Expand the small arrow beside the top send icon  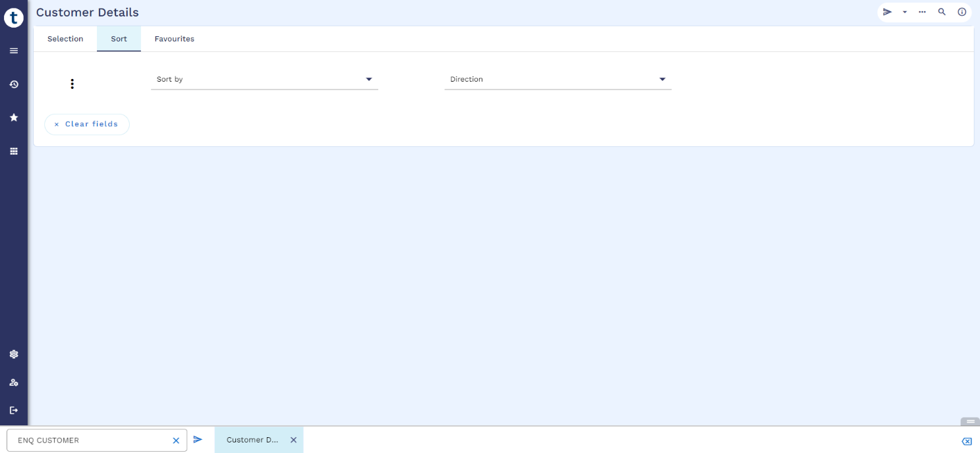[x=905, y=12]
